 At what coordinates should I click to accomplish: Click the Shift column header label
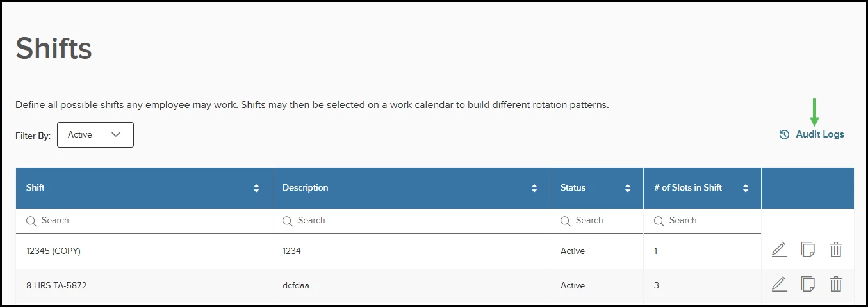coord(36,188)
